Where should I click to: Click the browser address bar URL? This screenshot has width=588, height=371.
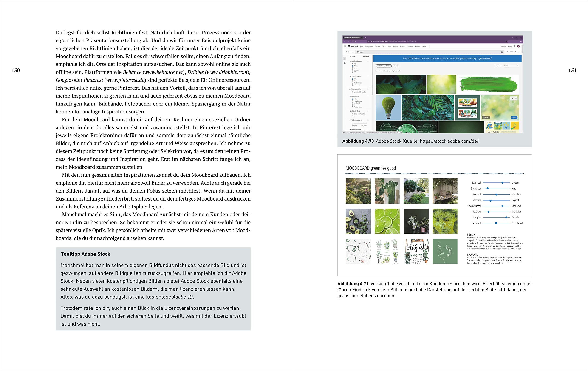pos(394,42)
